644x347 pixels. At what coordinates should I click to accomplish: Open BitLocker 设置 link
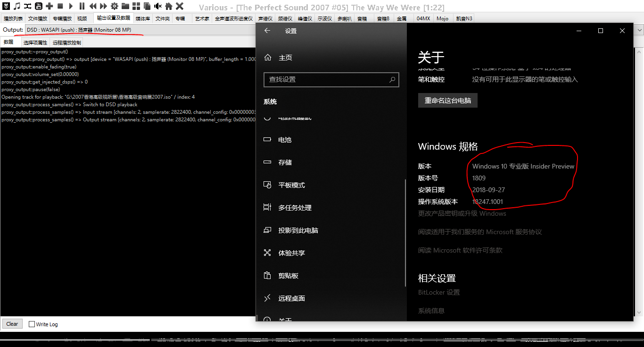[x=438, y=293]
